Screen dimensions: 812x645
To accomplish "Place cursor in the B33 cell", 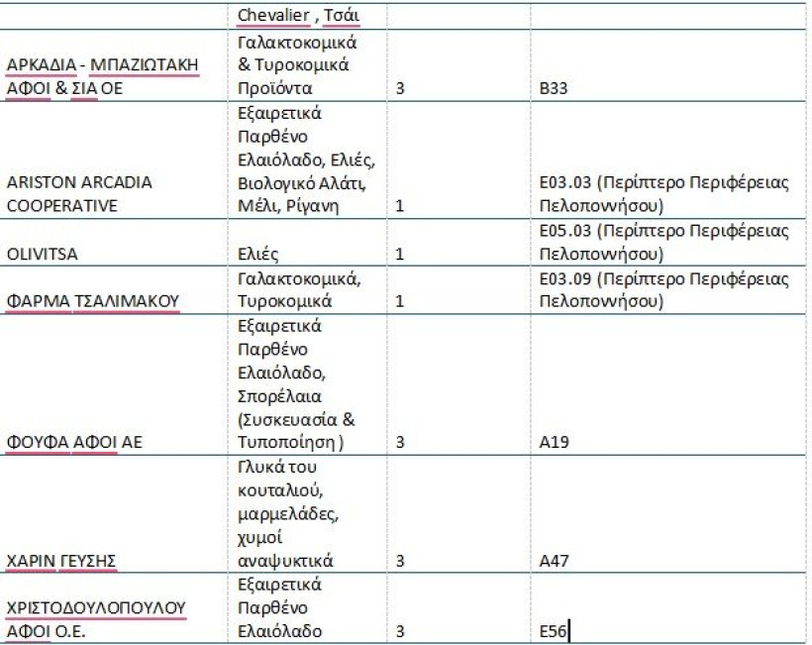I will tap(553, 88).
